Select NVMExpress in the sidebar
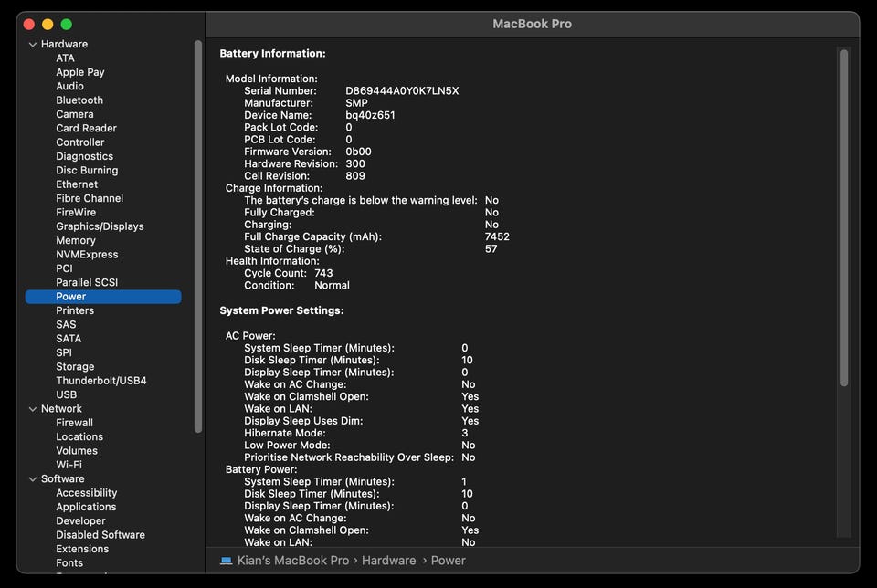 (87, 255)
